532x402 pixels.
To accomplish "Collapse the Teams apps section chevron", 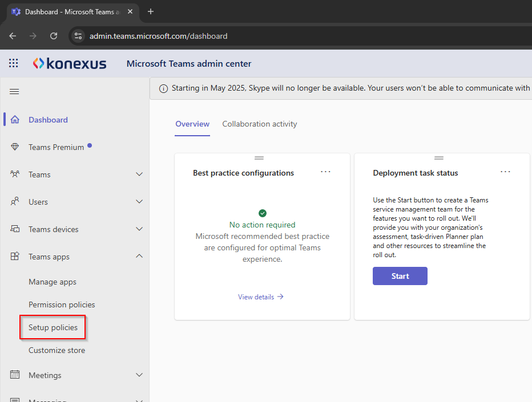I will [139, 257].
